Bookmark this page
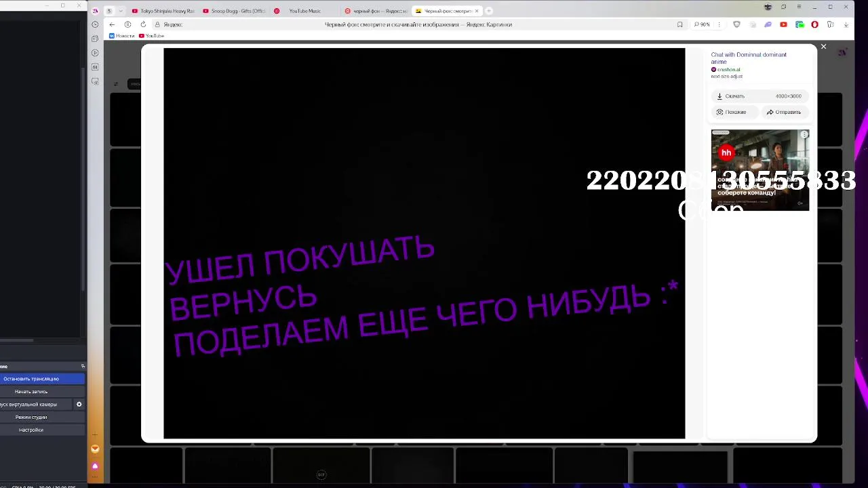This screenshot has height=488, width=868. (679, 24)
